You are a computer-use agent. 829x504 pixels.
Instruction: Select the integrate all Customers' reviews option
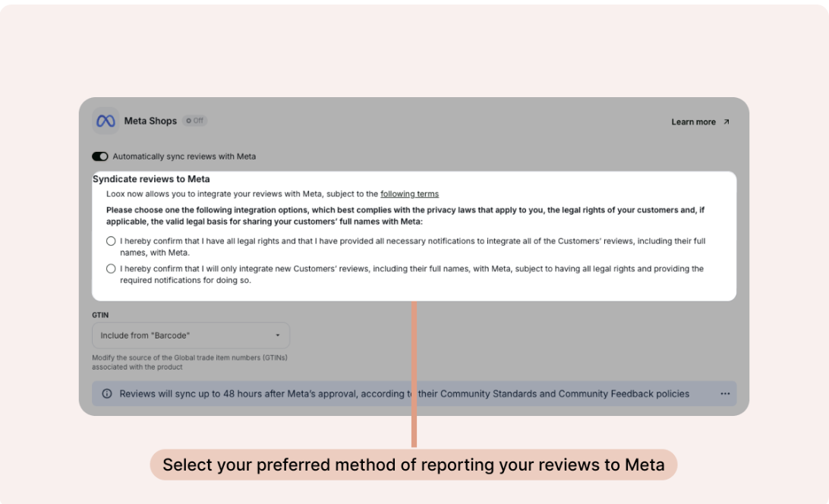click(x=111, y=241)
